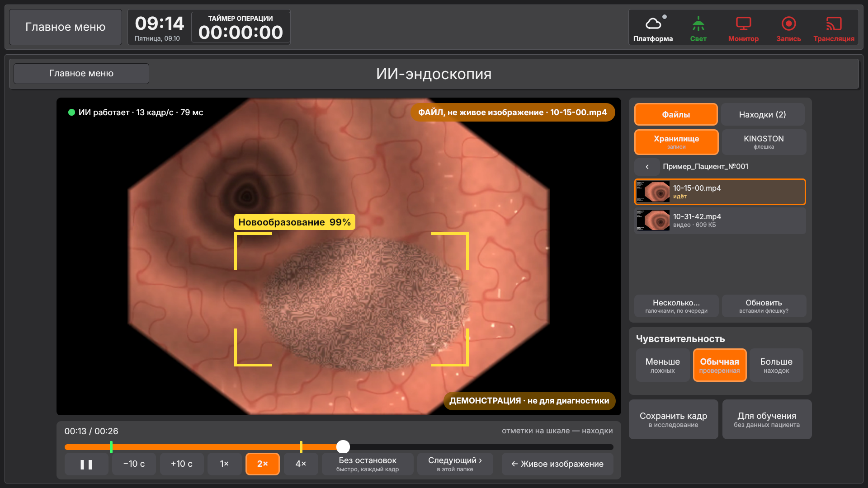Jump to yellow finding marker on timeline
The image size is (868, 488).
pos(301,447)
